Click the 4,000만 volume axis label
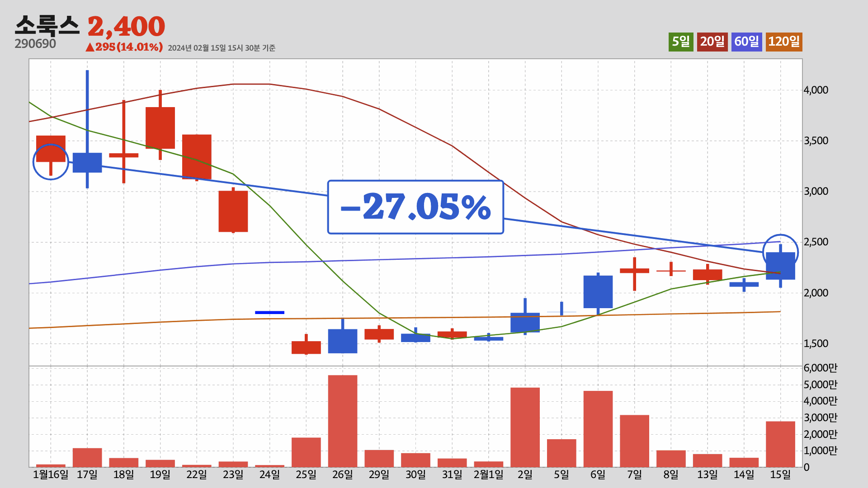The image size is (868, 488). pos(821,401)
